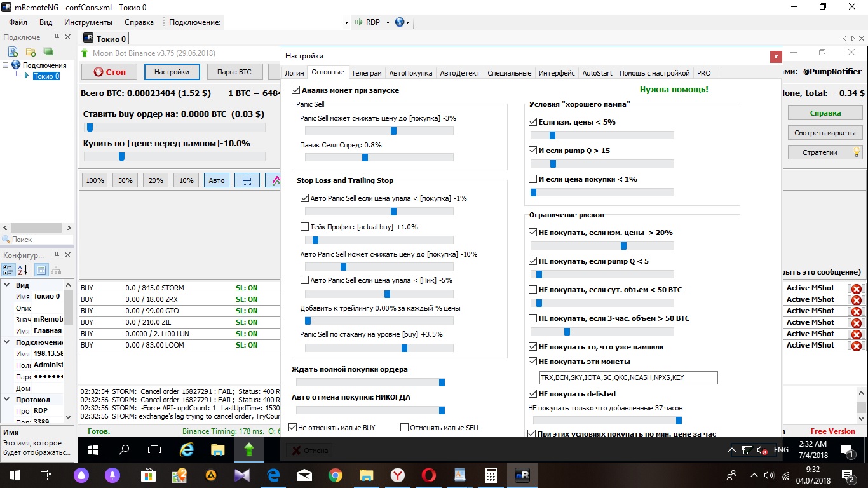Click the green screens icon in Connections panel
Viewport: 868px width, 488px height.
click(48, 51)
